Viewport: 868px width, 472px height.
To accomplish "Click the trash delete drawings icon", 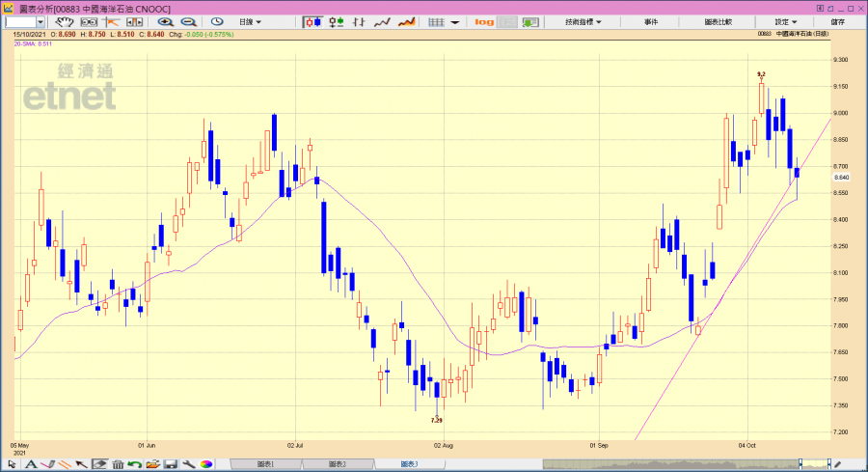I will click(x=118, y=464).
